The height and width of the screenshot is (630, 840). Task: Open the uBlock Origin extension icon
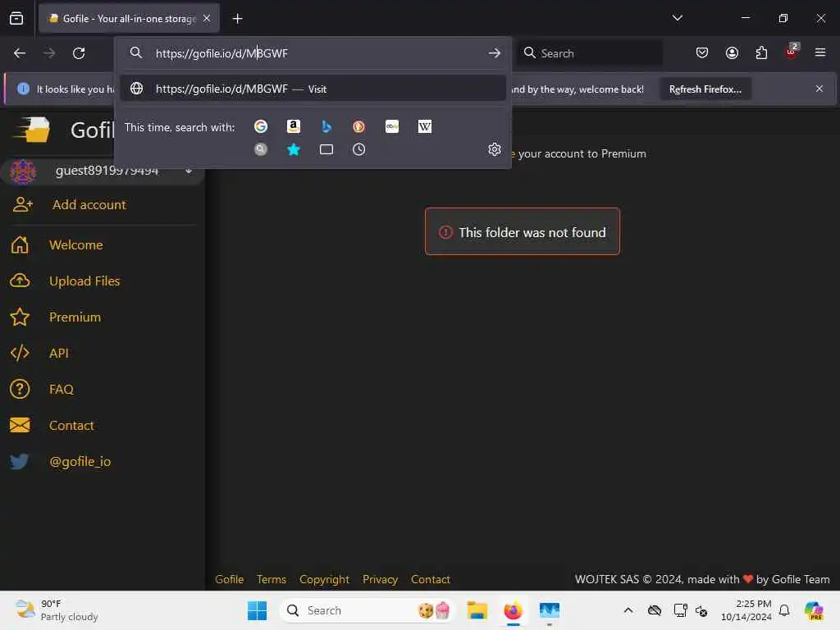click(792, 52)
